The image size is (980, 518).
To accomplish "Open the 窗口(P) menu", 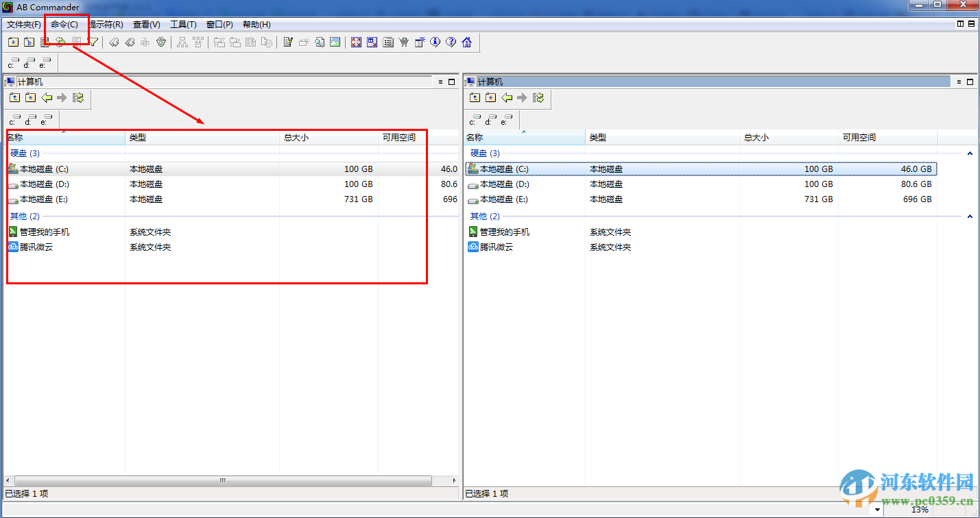I will 219,25.
